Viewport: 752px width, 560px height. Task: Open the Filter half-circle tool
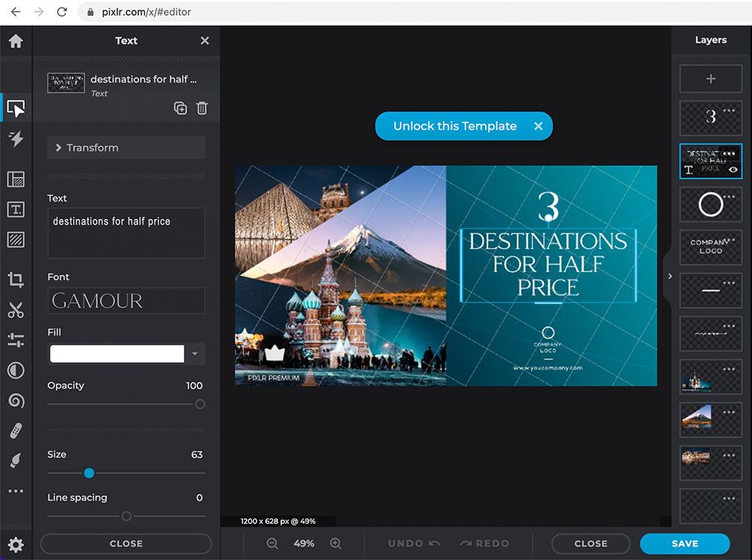16,371
